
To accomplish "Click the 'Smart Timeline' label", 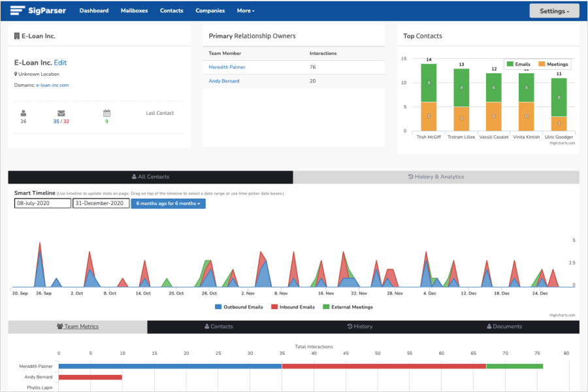I will tap(35, 193).
